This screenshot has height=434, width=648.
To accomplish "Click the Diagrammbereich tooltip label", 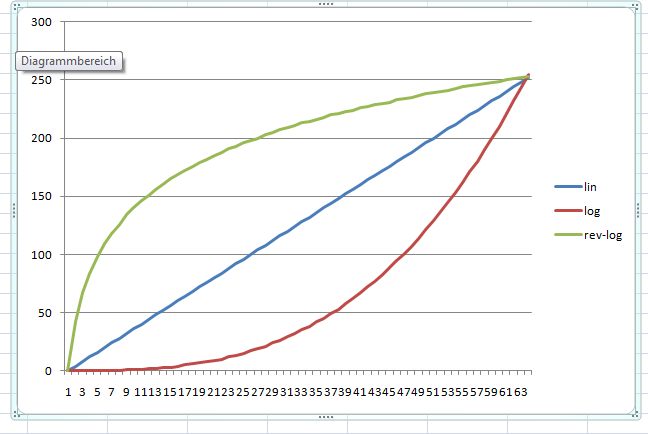I will [69, 61].
